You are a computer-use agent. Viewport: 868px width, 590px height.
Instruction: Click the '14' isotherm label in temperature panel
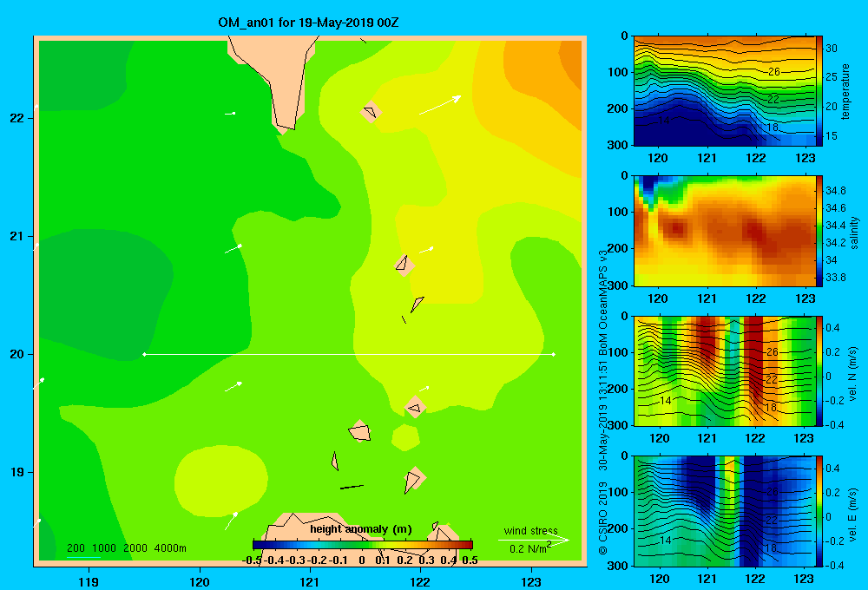(x=664, y=120)
